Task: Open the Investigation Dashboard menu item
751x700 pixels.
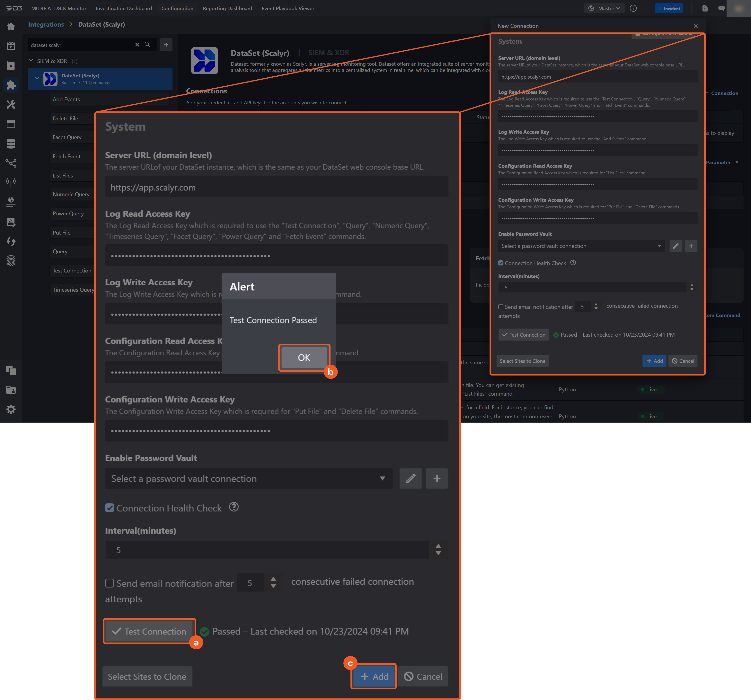Action: pos(124,8)
